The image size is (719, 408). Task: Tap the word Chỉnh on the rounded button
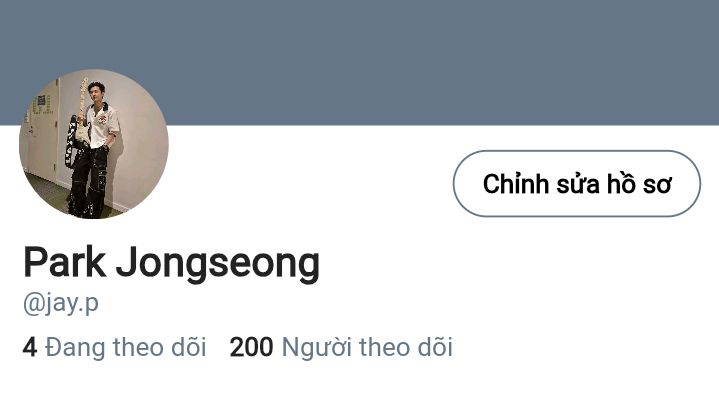(x=515, y=183)
